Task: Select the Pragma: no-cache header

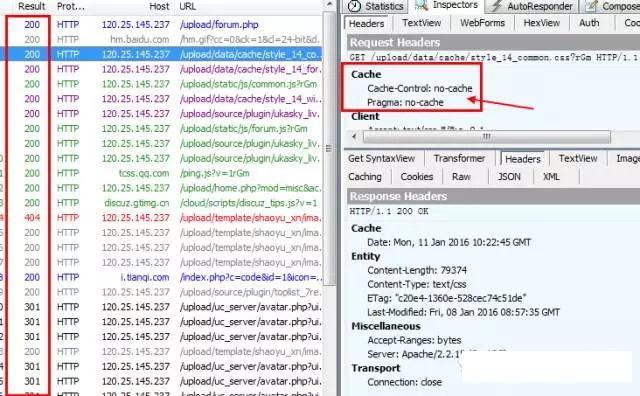Action: click(405, 102)
